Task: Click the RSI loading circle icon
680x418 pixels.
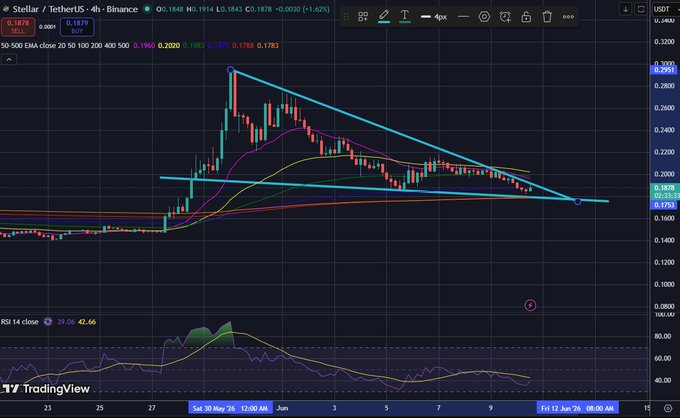Action: coord(48,322)
